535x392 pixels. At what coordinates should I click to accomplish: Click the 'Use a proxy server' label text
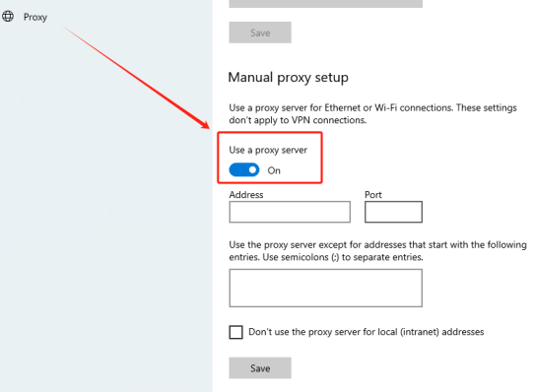(x=268, y=150)
